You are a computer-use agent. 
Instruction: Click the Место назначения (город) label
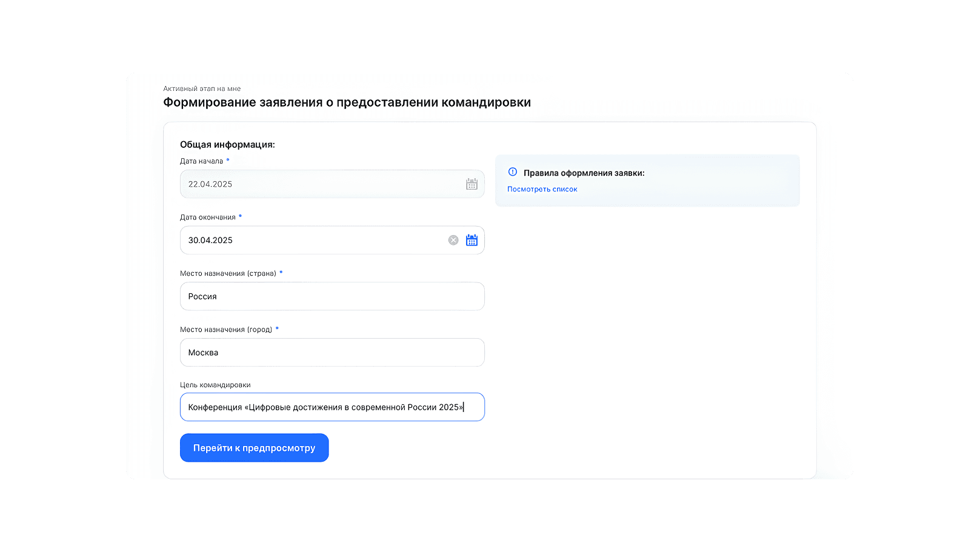(x=226, y=330)
